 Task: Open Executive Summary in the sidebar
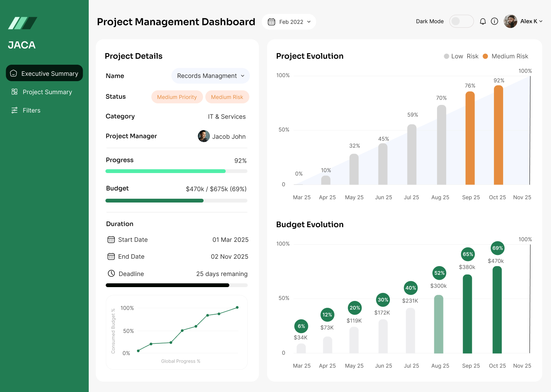pyautogui.click(x=44, y=73)
